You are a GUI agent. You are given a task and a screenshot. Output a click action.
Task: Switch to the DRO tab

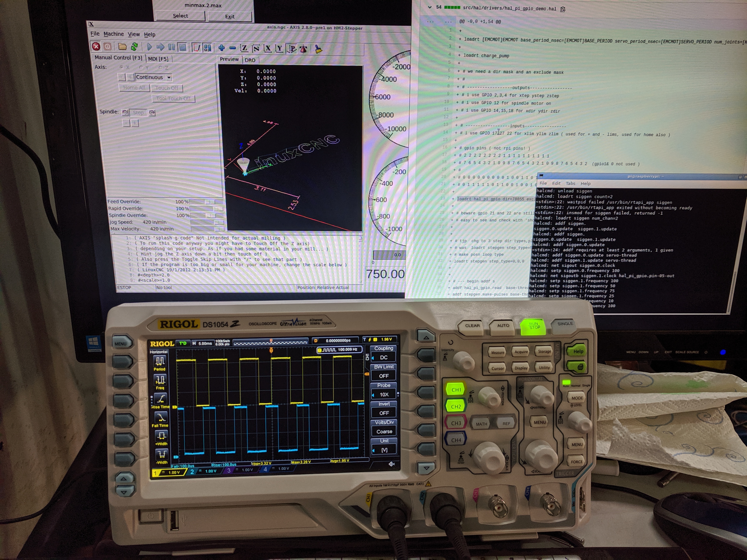pyautogui.click(x=250, y=60)
